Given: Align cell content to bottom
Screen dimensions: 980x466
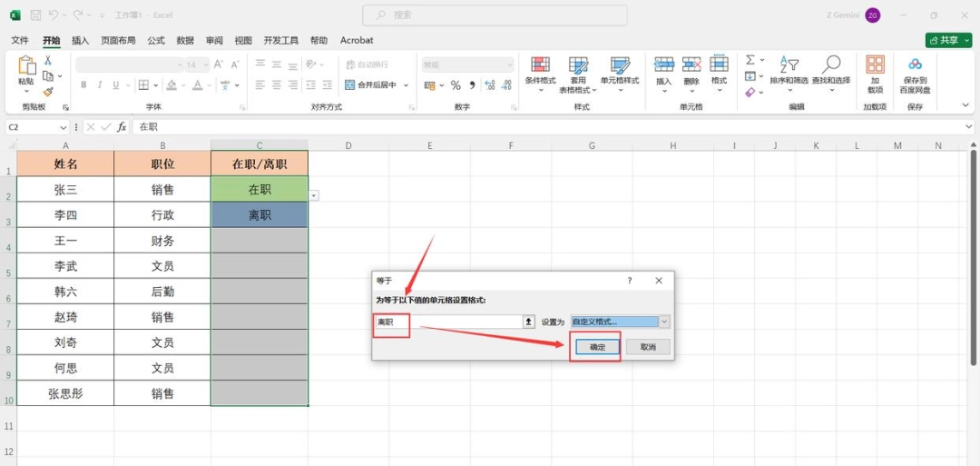Looking at the screenshot, I should [x=292, y=64].
